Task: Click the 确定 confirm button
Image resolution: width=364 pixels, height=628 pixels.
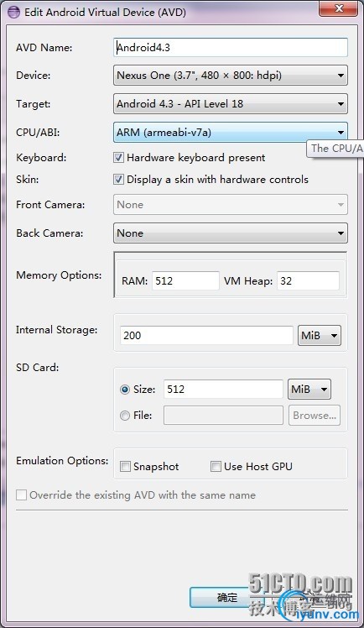Action: pyautogui.click(x=226, y=598)
